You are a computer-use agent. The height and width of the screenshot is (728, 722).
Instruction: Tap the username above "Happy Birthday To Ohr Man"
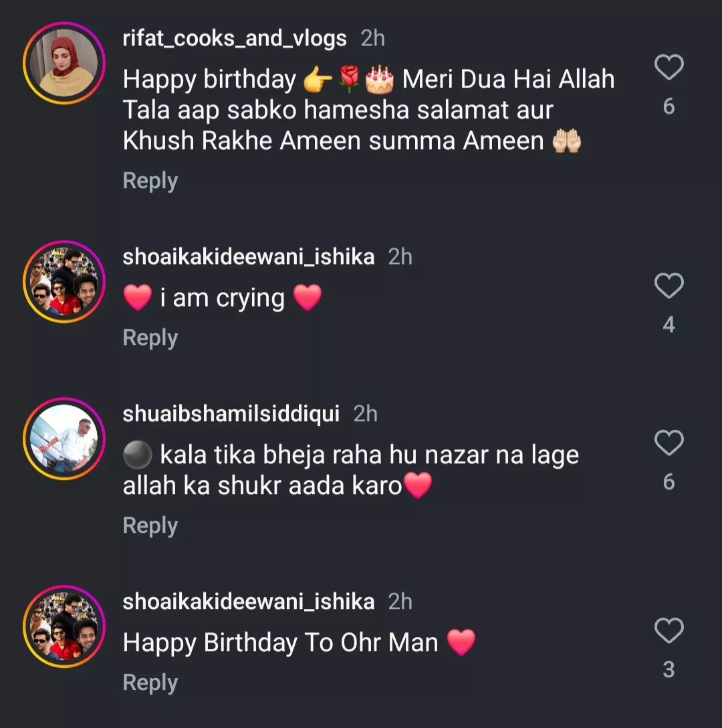tap(248, 602)
